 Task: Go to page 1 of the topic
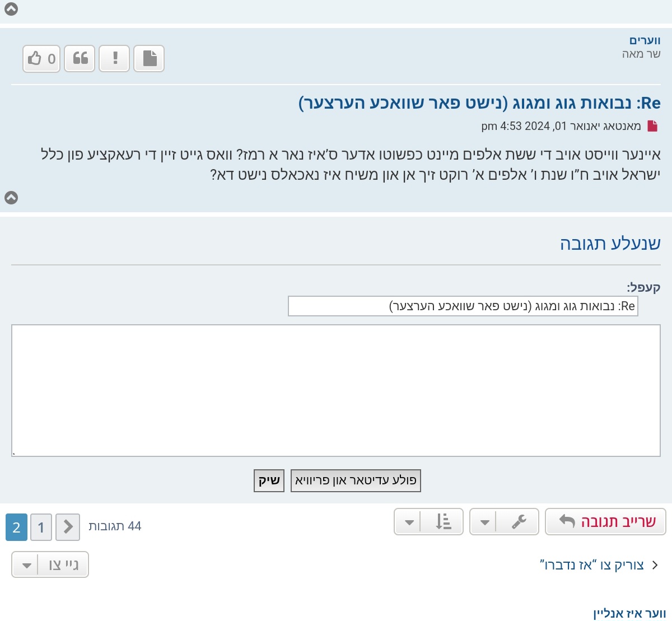click(x=41, y=527)
